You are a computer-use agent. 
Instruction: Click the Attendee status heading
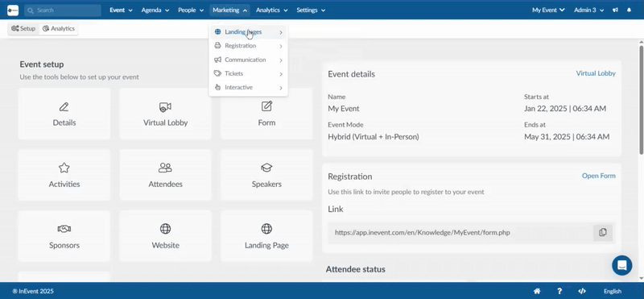click(x=355, y=269)
